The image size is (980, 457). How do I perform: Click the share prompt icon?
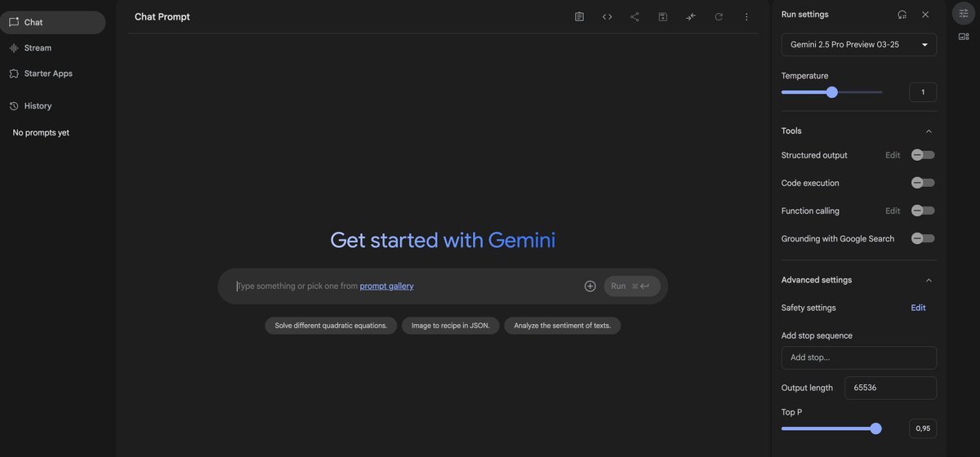[x=635, y=16]
